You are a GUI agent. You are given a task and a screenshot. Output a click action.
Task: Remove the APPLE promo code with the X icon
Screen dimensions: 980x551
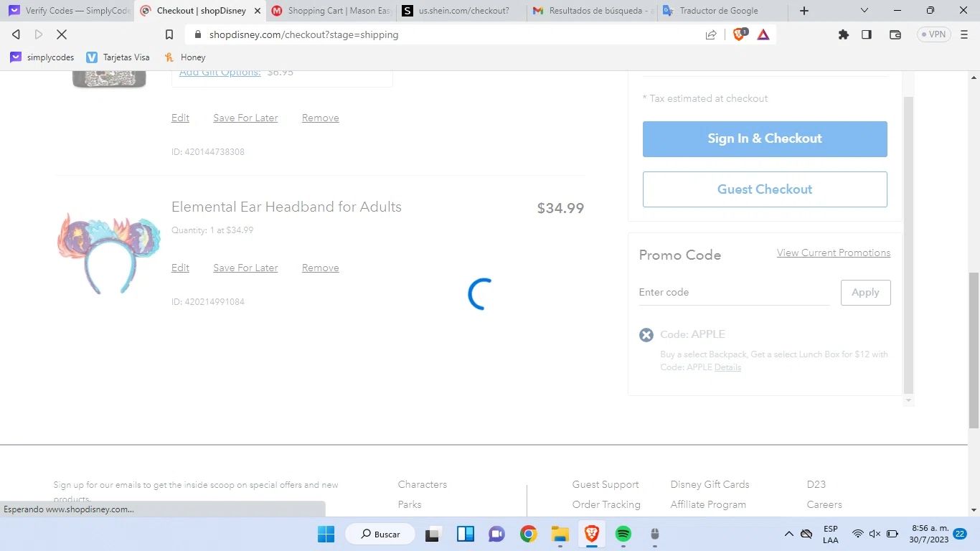pos(646,335)
